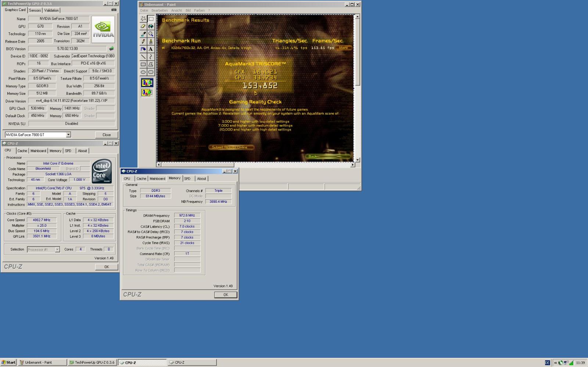This screenshot has height=367, width=588.
Task: Open the Mainboard tab in left CPU-Z window
Action: pyautogui.click(x=38, y=151)
